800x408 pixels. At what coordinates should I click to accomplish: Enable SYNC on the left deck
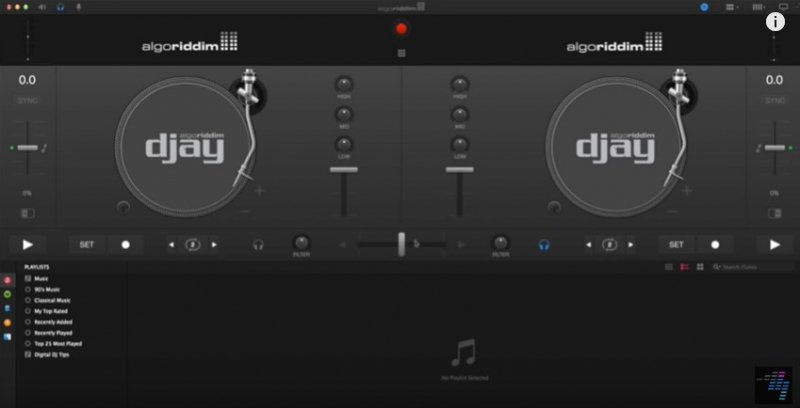pos(27,100)
